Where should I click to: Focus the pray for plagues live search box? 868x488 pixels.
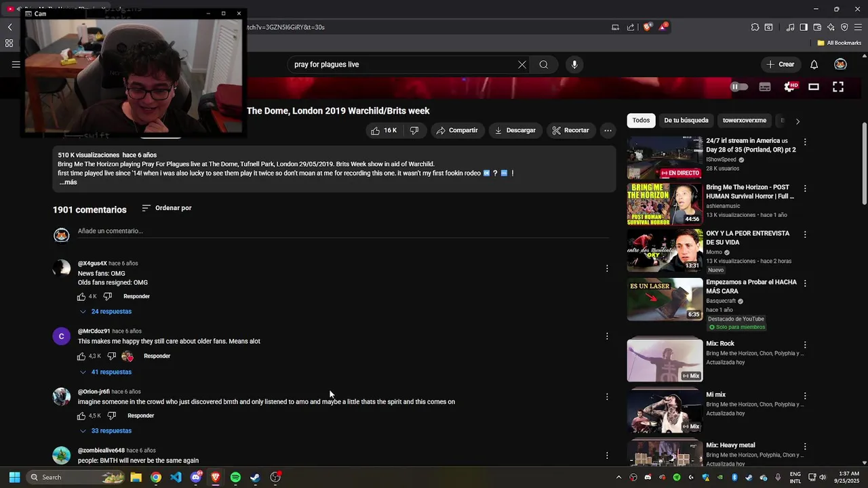tap(402, 64)
